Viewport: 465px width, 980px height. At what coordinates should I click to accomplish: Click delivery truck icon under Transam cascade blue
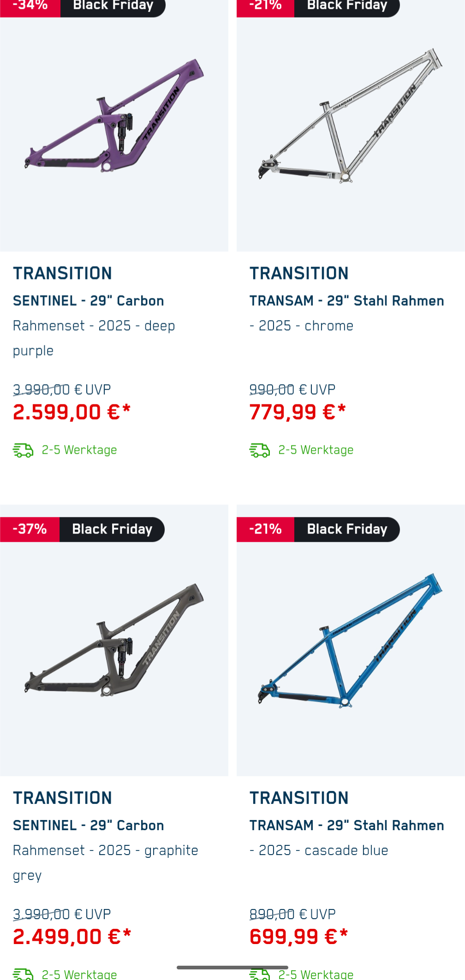260,974
